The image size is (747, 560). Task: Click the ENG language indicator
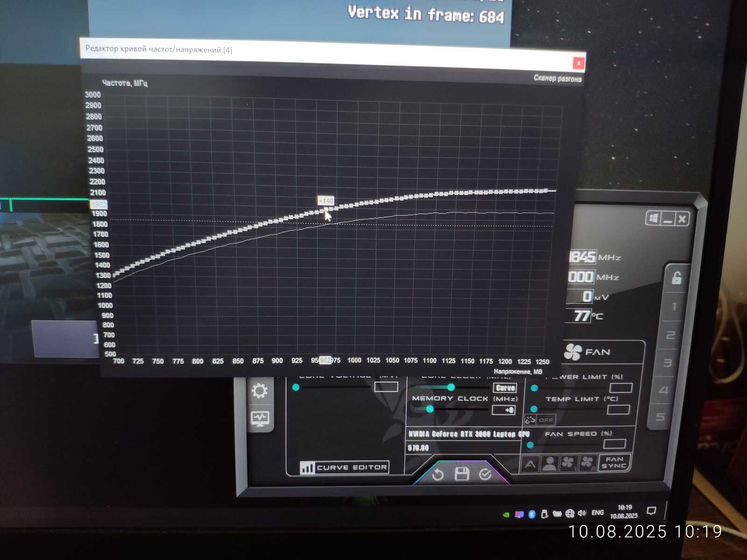click(x=598, y=512)
